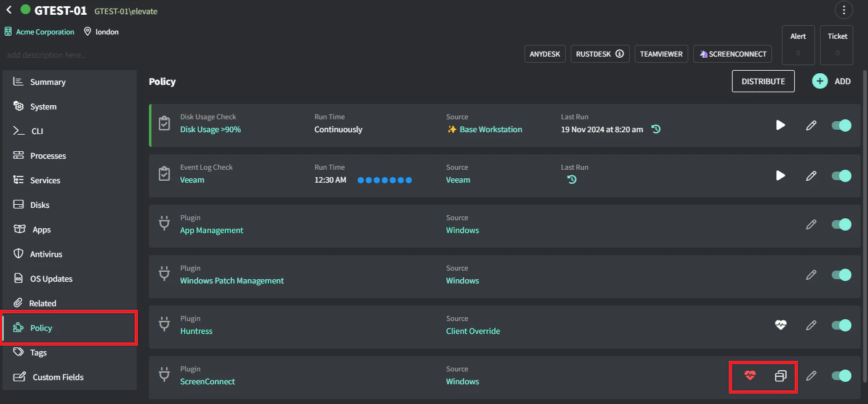Launch ScreenConnect remote session

733,54
